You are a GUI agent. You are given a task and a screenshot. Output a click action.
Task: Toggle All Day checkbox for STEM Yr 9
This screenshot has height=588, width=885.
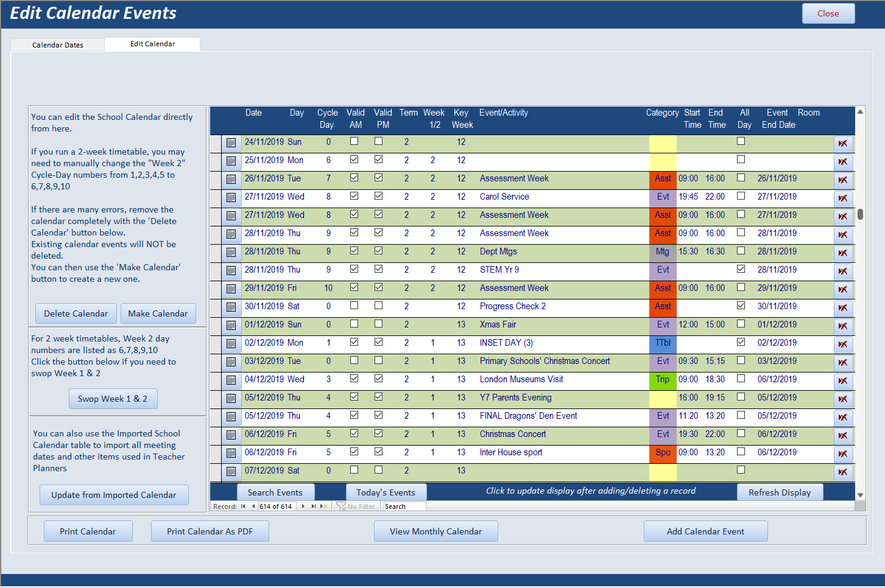tap(741, 269)
